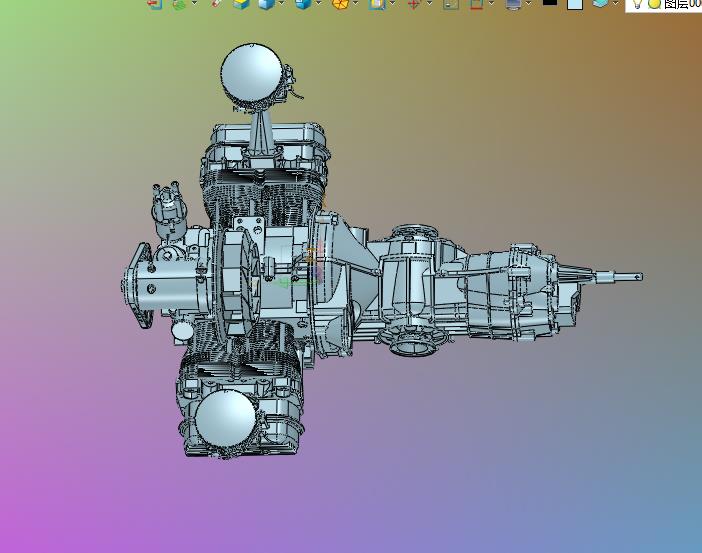Screen dimensions: 702x553
Task: Click the gray square icon
Action: (x=451, y=4)
